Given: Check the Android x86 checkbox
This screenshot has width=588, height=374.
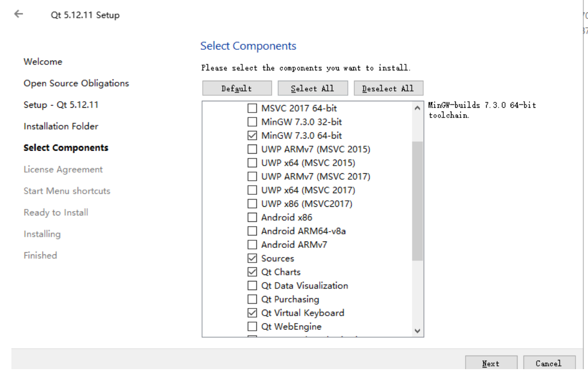Looking at the screenshot, I should (x=253, y=218).
